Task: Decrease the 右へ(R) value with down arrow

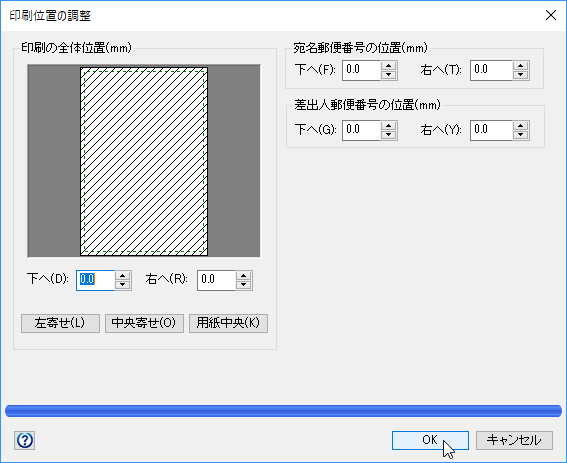Action: pos(243,285)
